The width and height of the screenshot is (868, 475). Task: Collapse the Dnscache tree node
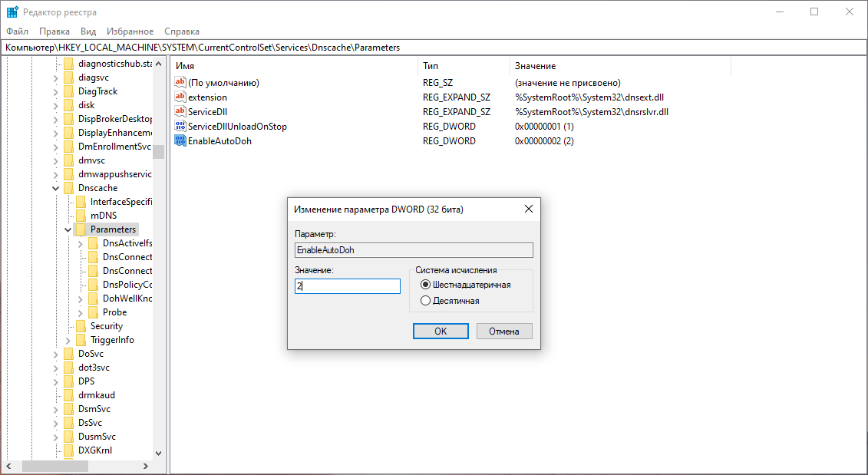coord(56,188)
